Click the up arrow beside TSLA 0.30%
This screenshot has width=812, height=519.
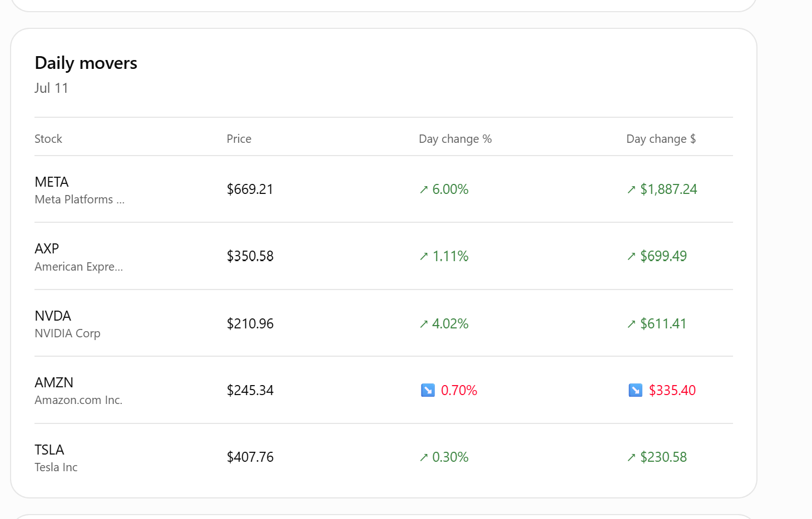(x=424, y=457)
